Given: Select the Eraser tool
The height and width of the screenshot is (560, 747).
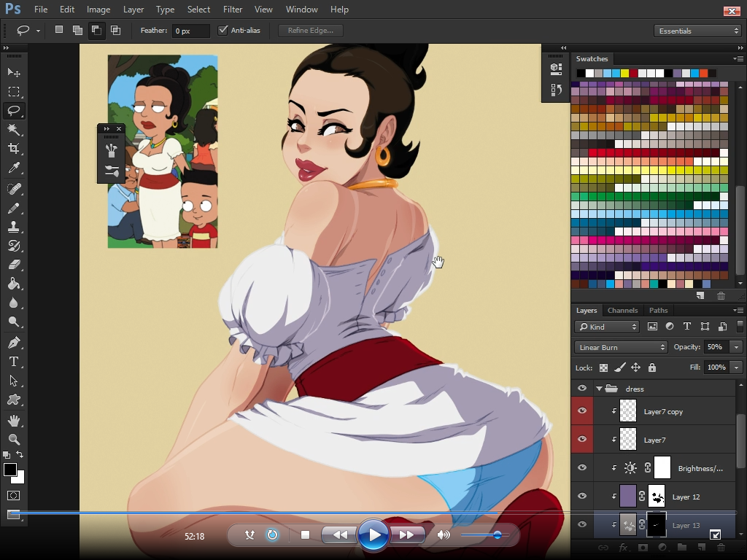Looking at the screenshot, I should click(14, 265).
